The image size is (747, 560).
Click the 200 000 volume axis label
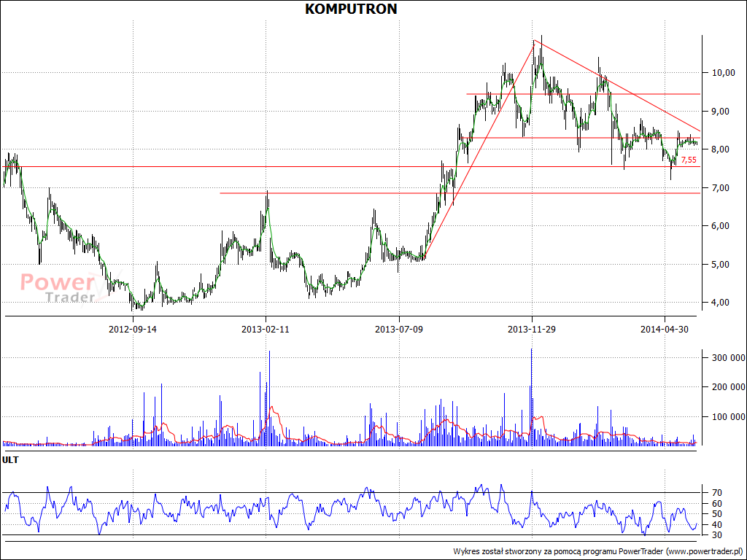[728, 387]
